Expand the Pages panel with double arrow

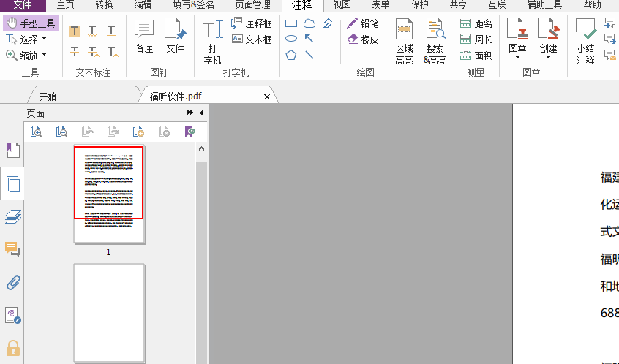190,113
